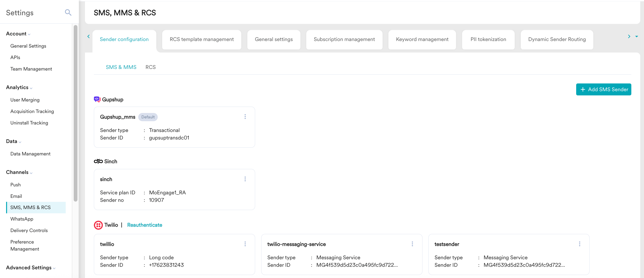
Task: Select SMS, MMS & RCS sidebar item
Action: coord(36,208)
